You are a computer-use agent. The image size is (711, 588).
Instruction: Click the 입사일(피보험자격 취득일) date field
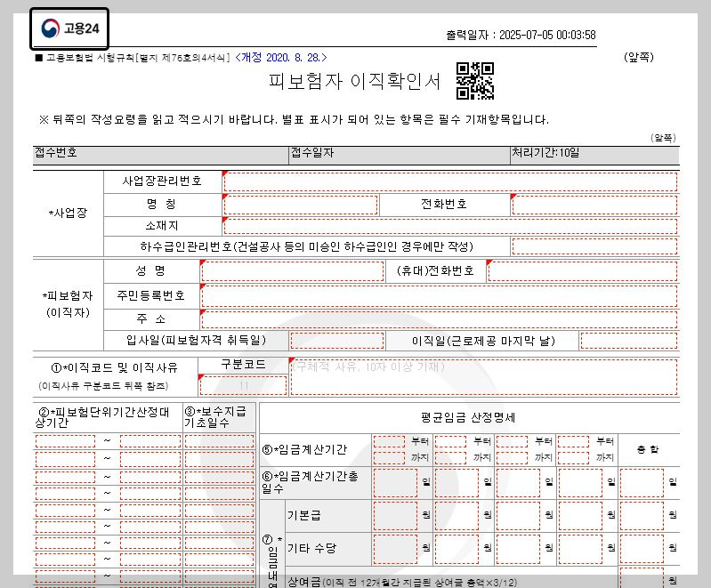tap(337, 341)
